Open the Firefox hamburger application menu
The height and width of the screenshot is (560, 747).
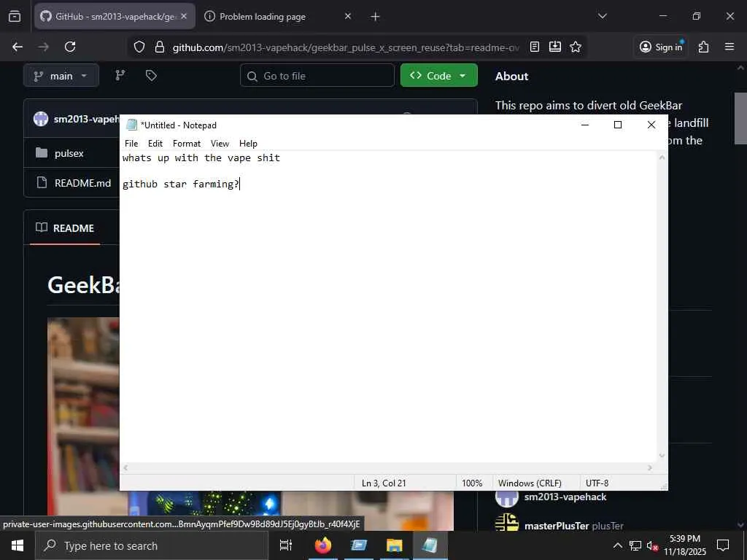tap(729, 47)
